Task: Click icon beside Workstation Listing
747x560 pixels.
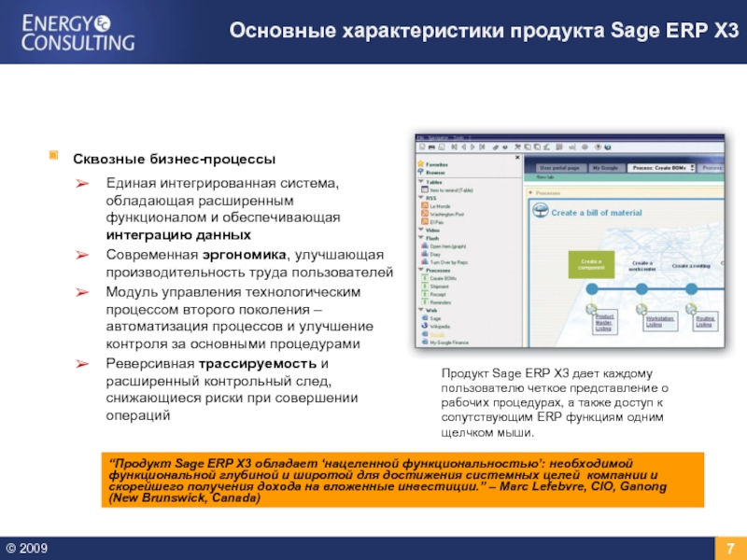Action: [x=641, y=309]
